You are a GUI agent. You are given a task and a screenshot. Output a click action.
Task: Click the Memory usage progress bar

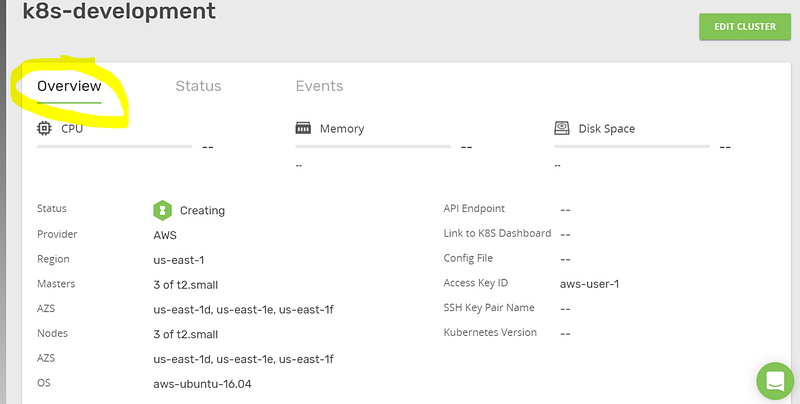coord(372,146)
